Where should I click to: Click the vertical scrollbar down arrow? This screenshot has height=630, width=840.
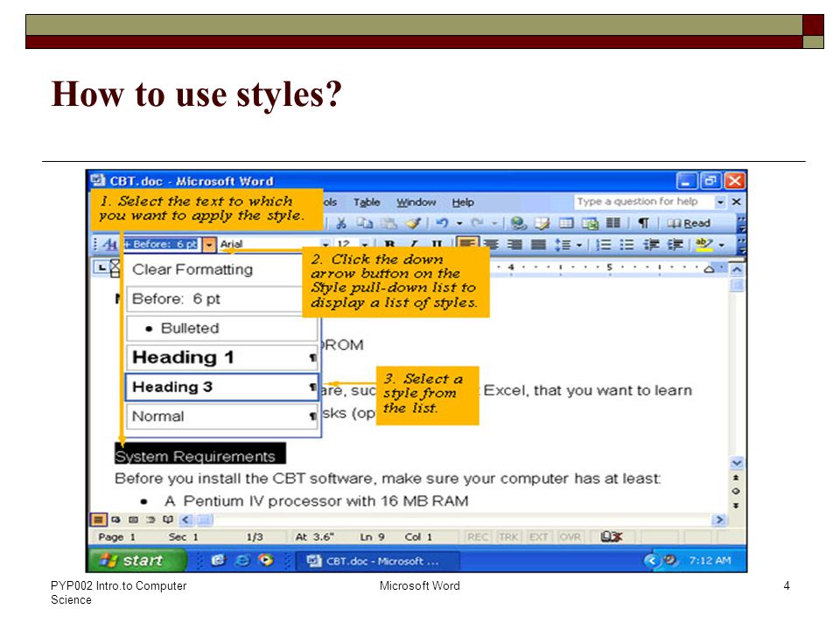[x=737, y=462]
